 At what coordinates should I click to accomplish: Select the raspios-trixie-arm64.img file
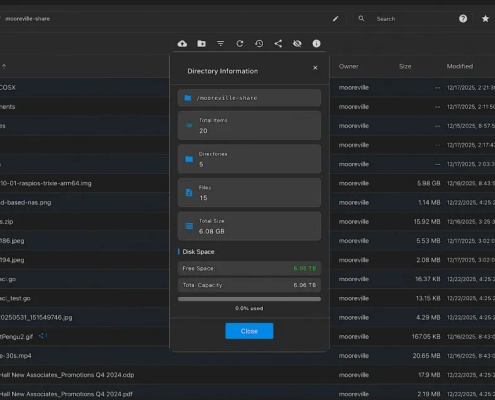46,183
